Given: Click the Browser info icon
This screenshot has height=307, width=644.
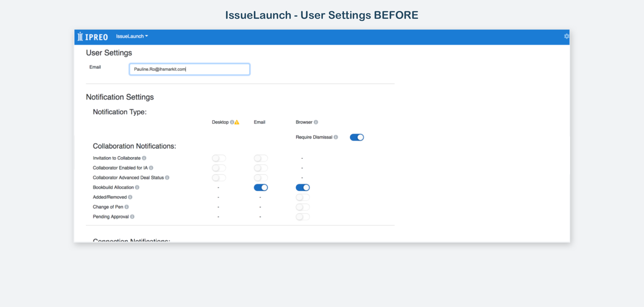Looking at the screenshot, I should point(316,122).
